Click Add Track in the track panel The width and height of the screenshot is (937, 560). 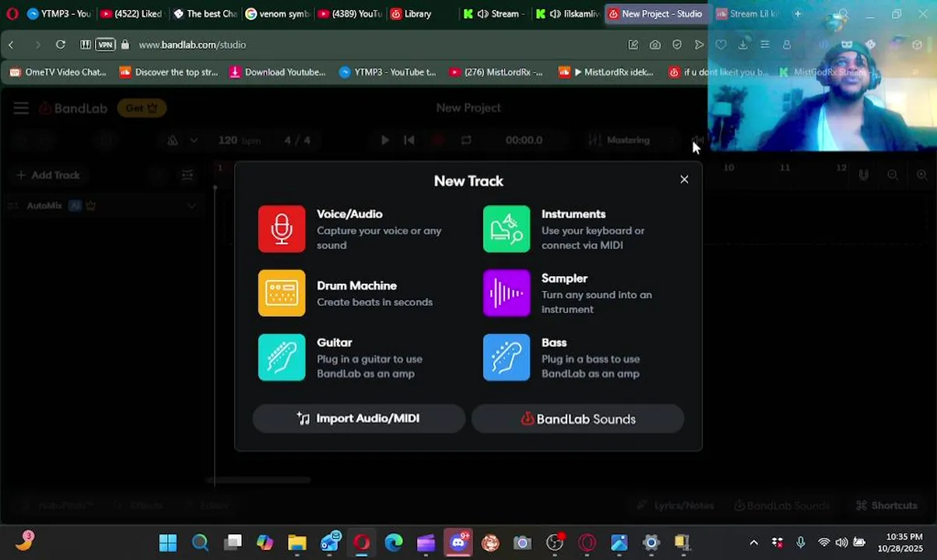[x=48, y=175]
